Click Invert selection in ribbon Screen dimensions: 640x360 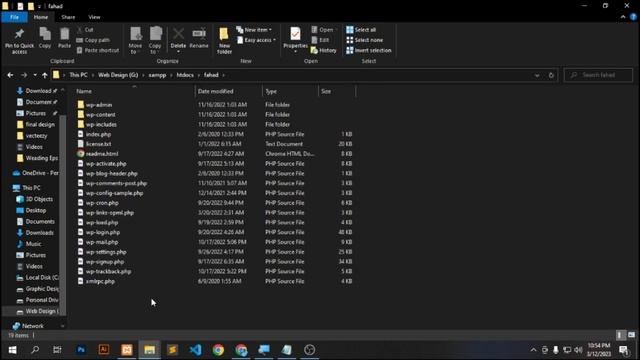[x=369, y=50]
